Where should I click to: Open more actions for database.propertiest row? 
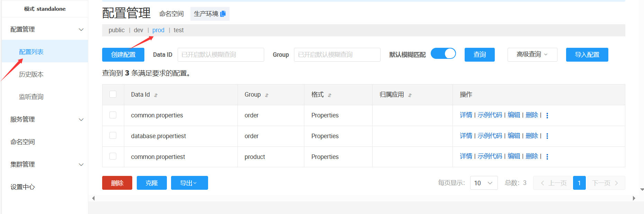coord(547,136)
